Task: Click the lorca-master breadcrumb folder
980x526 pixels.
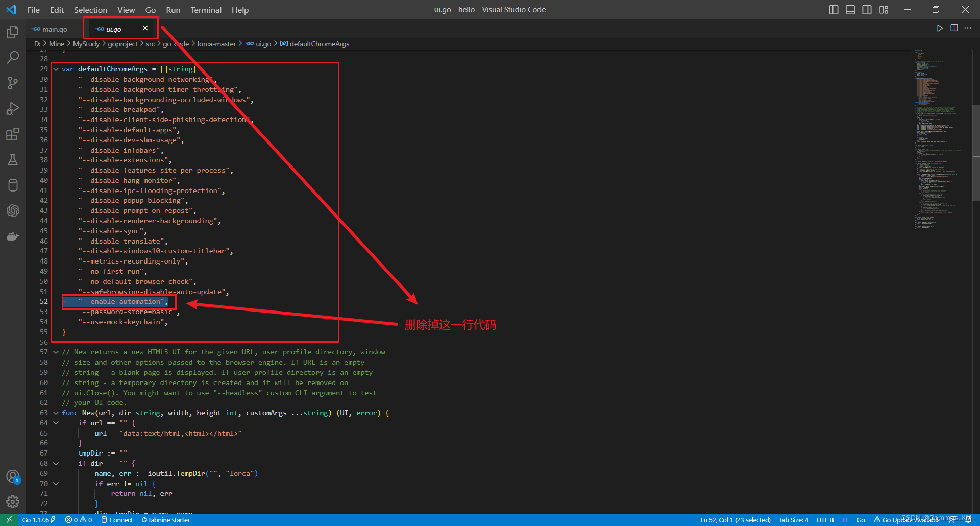Action: [216, 44]
